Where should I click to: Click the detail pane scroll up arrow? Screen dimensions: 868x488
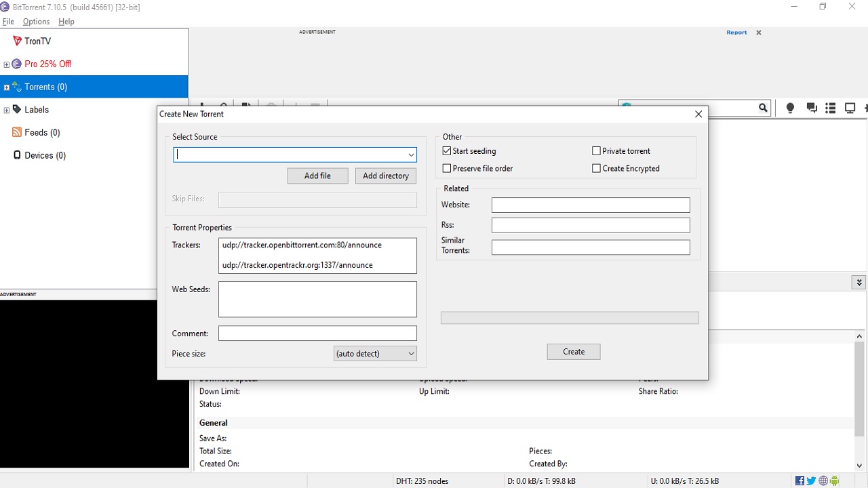pyautogui.click(x=860, y=337)
